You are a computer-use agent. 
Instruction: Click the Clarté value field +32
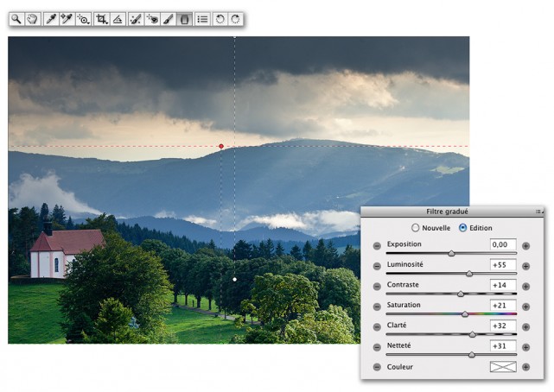click(503, 326)
